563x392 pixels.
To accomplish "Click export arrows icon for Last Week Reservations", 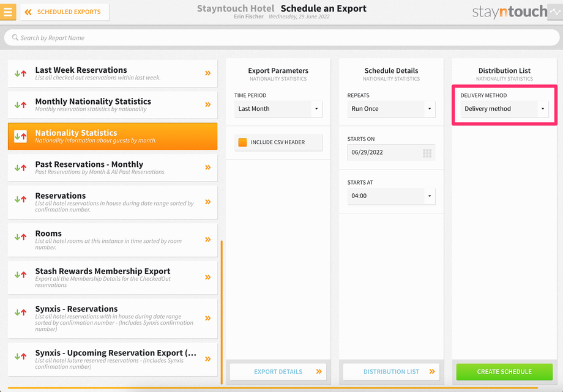I will (x=20, y=73).
